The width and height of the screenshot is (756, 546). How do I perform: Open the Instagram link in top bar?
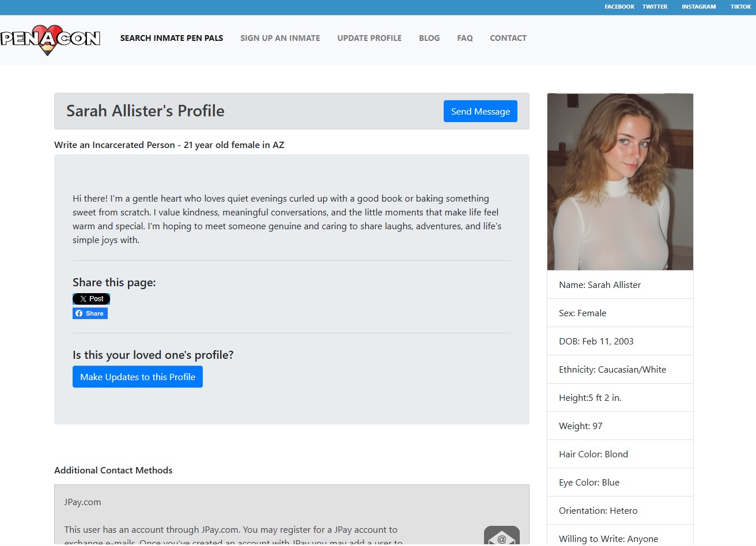pos(699,7)
